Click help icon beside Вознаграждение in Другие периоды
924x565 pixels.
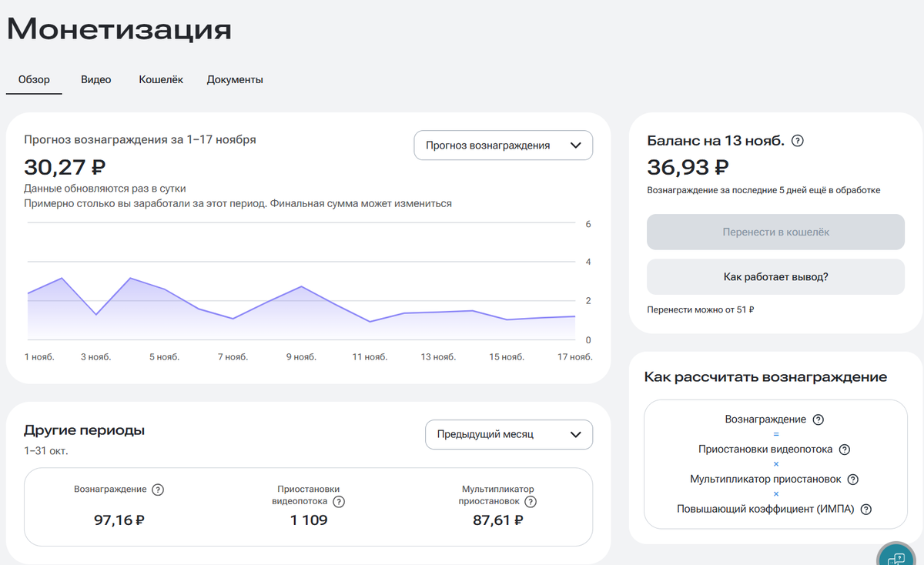click(x=158, y=490)
